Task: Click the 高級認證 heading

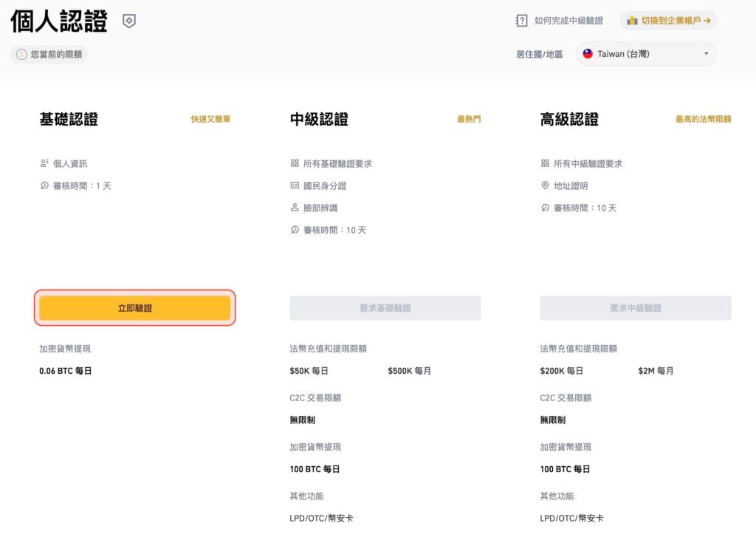Action: coord(569,119)
